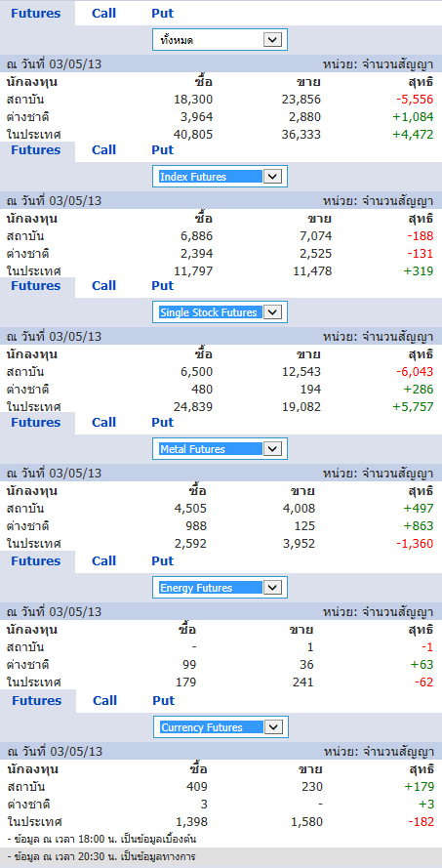The image size is (442, 868).
Task: Choose Put tab for Single Stock Futures
Action: pos(163,286)
